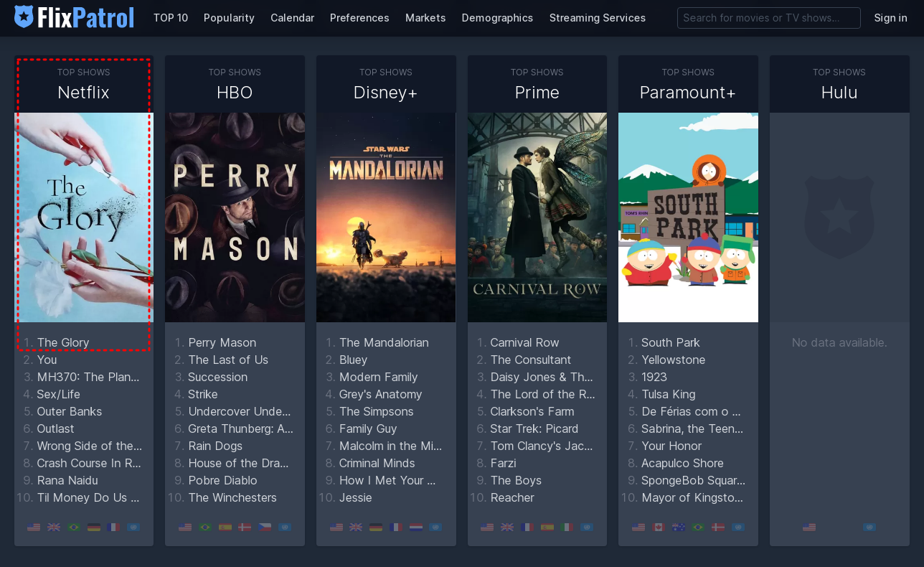The image size is (924, 567).
Task: Open the Streaming Services menu
Action: point(598,18)
